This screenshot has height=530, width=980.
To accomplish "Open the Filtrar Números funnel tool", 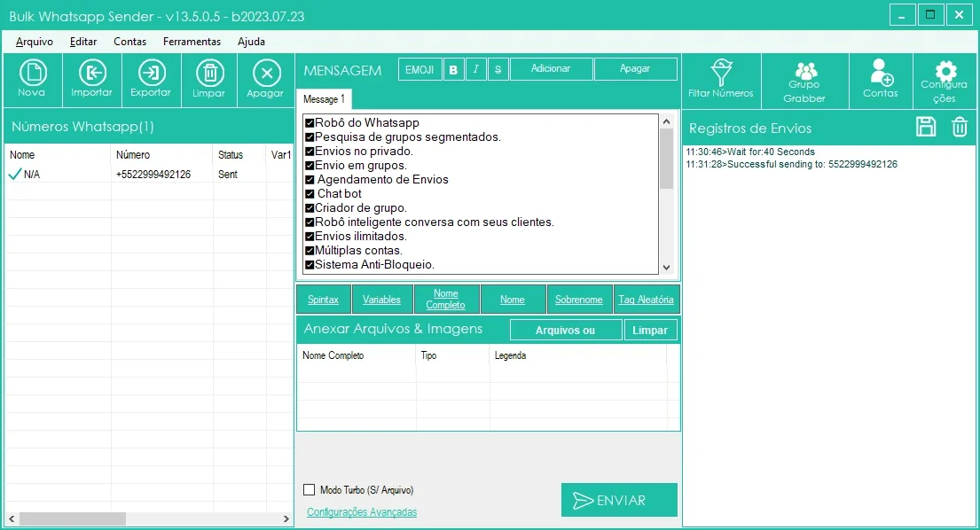I will point(721,81).
